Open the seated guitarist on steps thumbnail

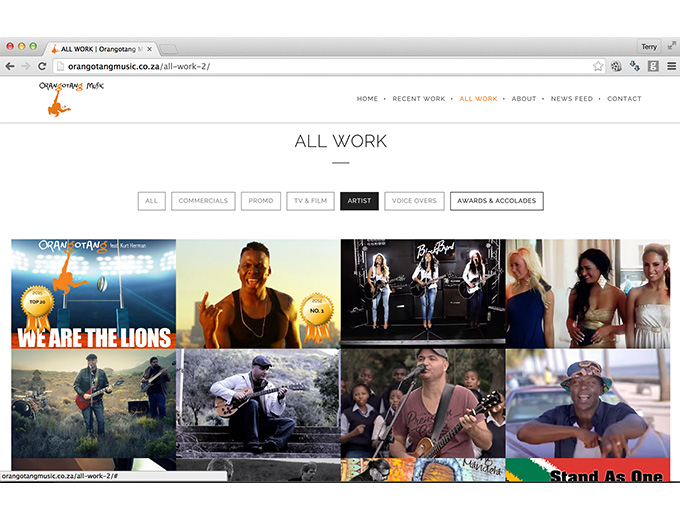258,403
